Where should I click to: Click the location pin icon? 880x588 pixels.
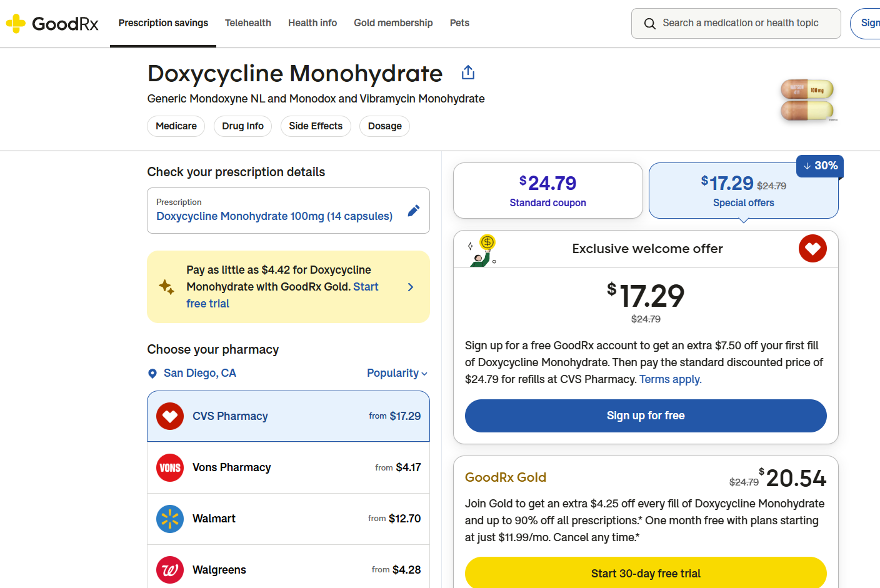point(152,374)
